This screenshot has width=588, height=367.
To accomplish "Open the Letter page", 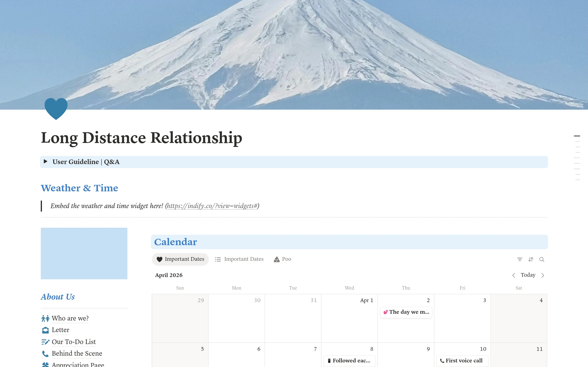I will [60, 330].
